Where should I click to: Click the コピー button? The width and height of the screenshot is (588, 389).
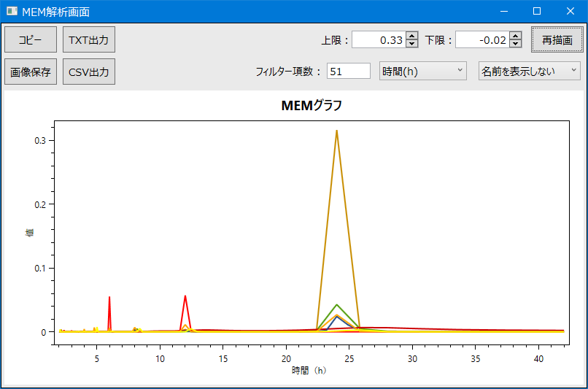31,39
